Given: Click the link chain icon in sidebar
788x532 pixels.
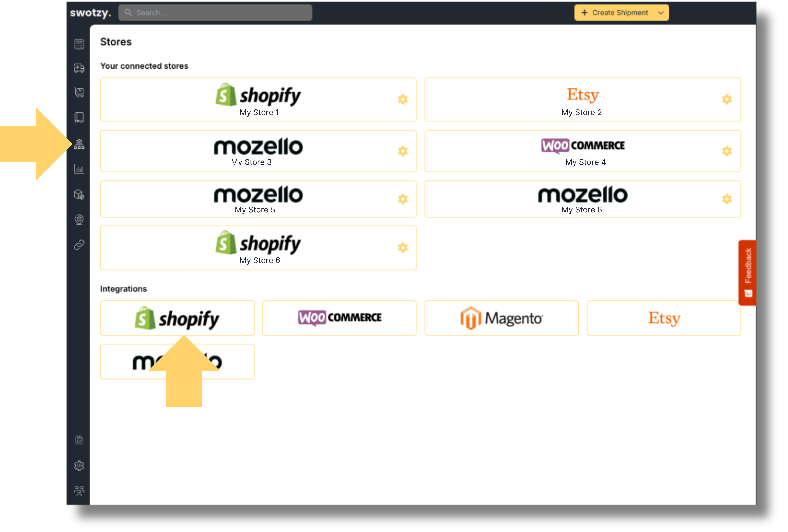Looking at the screenshot, I should tap(79, 245).
